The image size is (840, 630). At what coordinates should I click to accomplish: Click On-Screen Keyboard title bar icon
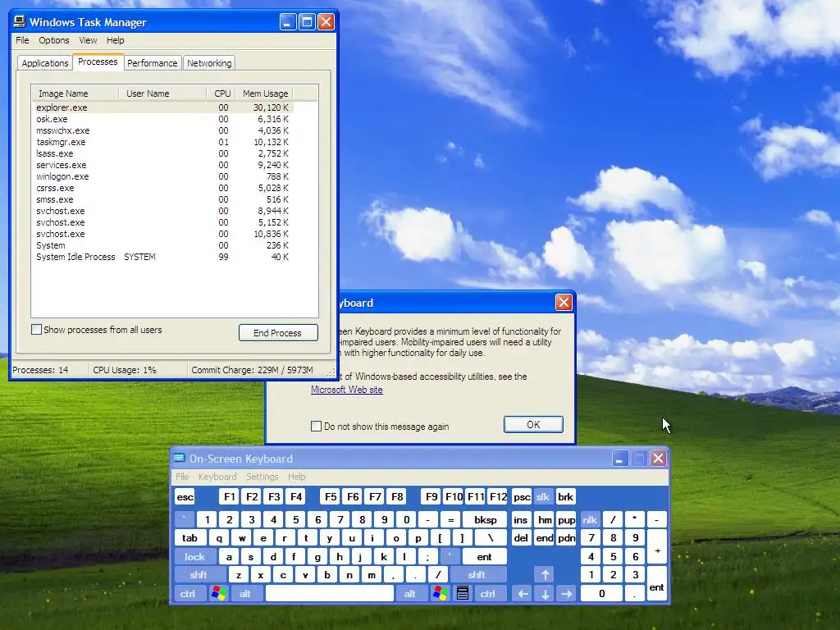coord(179,459)
